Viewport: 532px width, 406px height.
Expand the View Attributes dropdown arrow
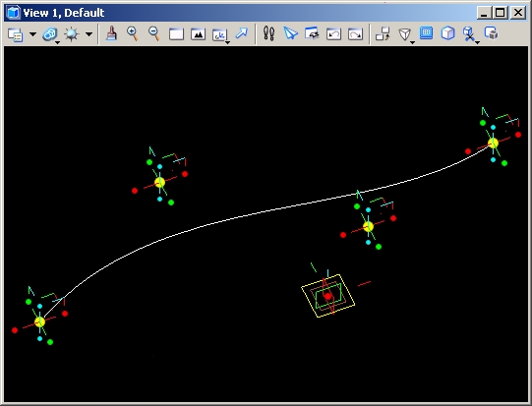[x=32, y=34]
